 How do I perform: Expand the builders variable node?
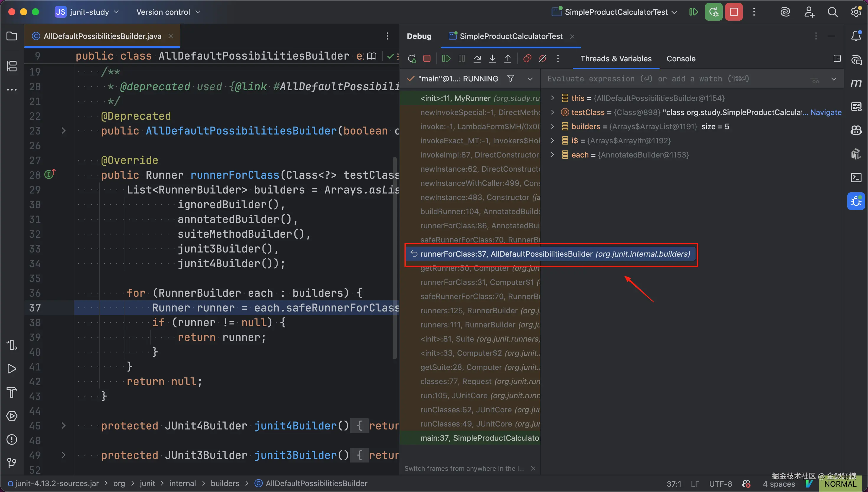click(552, 126)
